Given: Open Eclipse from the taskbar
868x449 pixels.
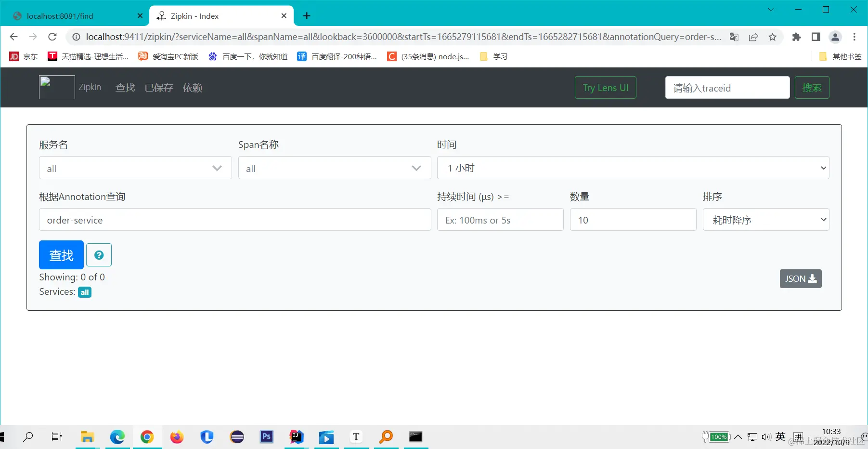Looking at the screenshot, I should [x=237, y=437].
